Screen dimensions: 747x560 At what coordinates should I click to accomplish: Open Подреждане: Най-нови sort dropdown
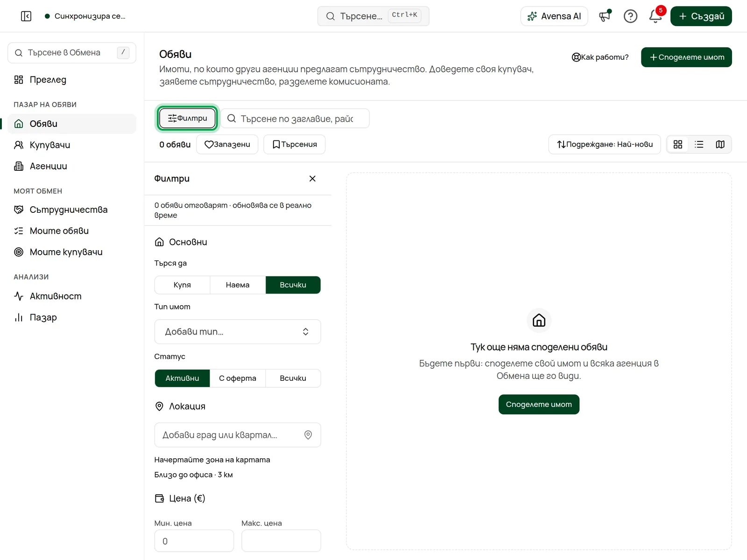pyautogui.click(x=605, y=145)
